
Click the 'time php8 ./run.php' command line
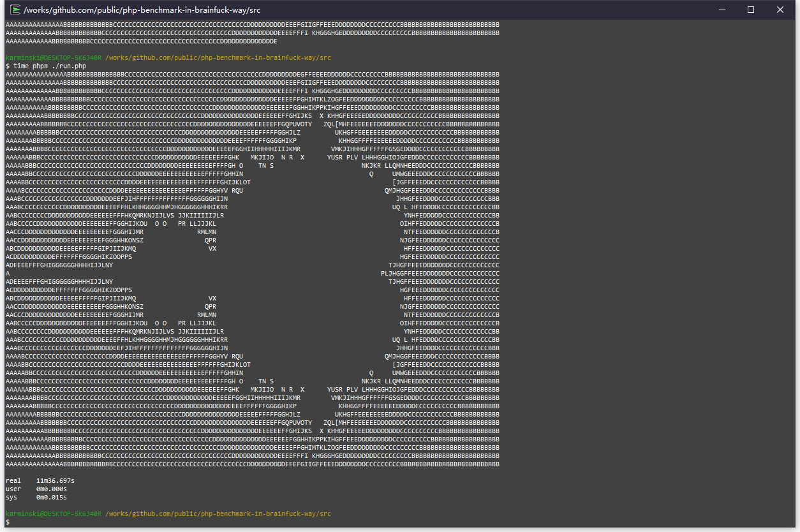46,66
